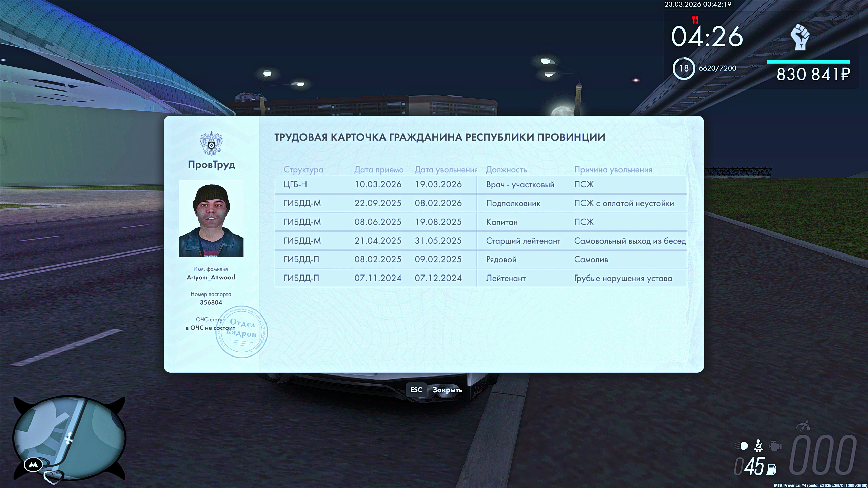Click the cyan progress bar above money

click(808, 62)
